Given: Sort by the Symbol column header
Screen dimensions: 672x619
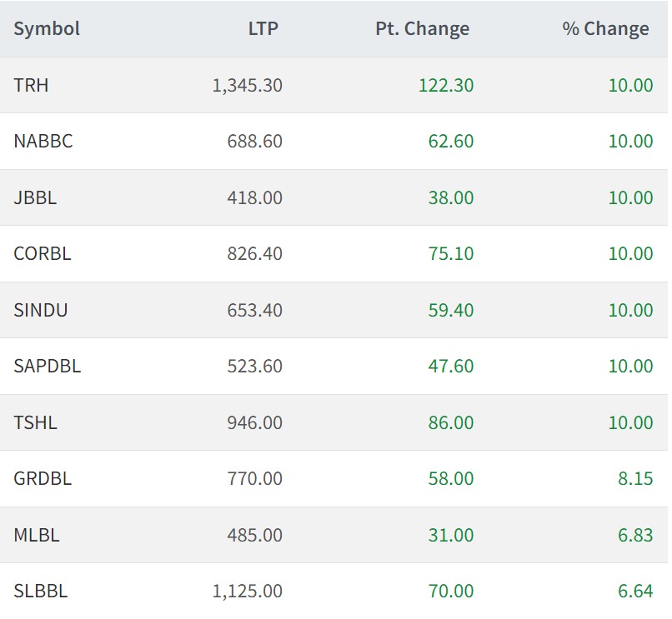Looking at the screenshot, I should [x=47, y=29].
